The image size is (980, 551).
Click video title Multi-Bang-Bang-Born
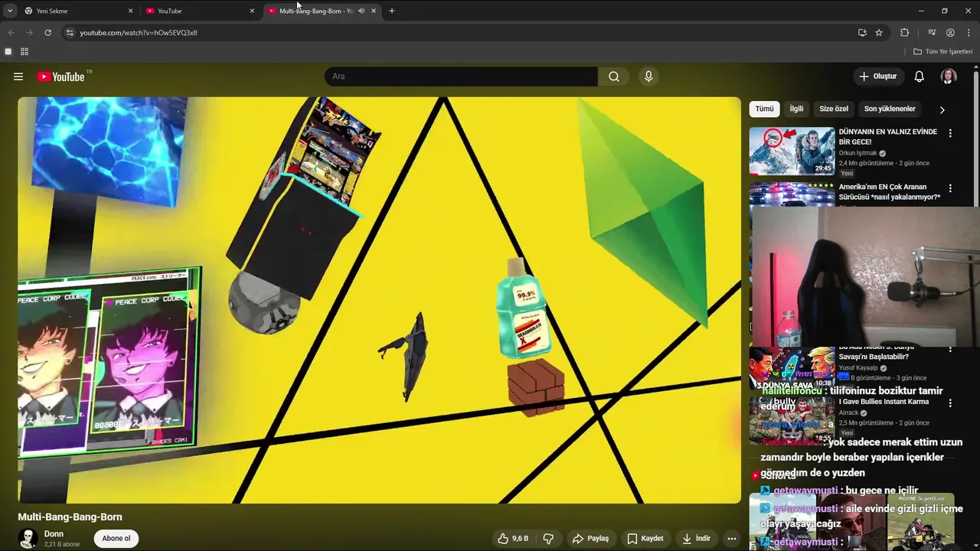coord(70,517)
